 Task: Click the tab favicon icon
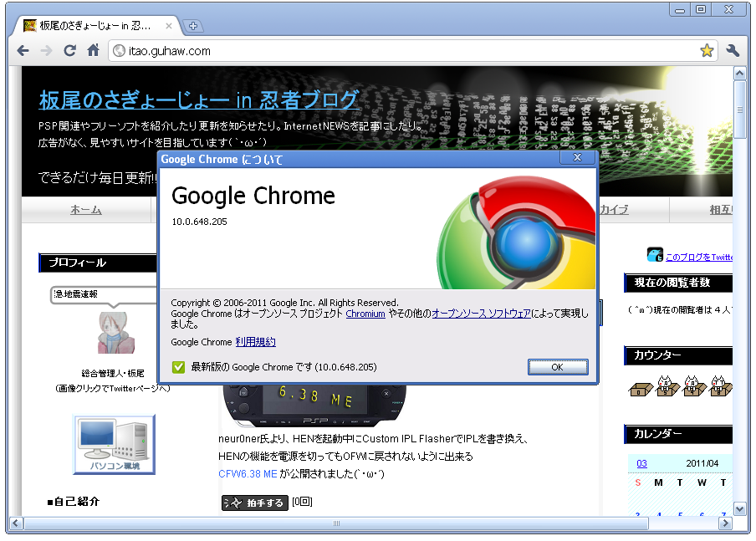(30, 26)
